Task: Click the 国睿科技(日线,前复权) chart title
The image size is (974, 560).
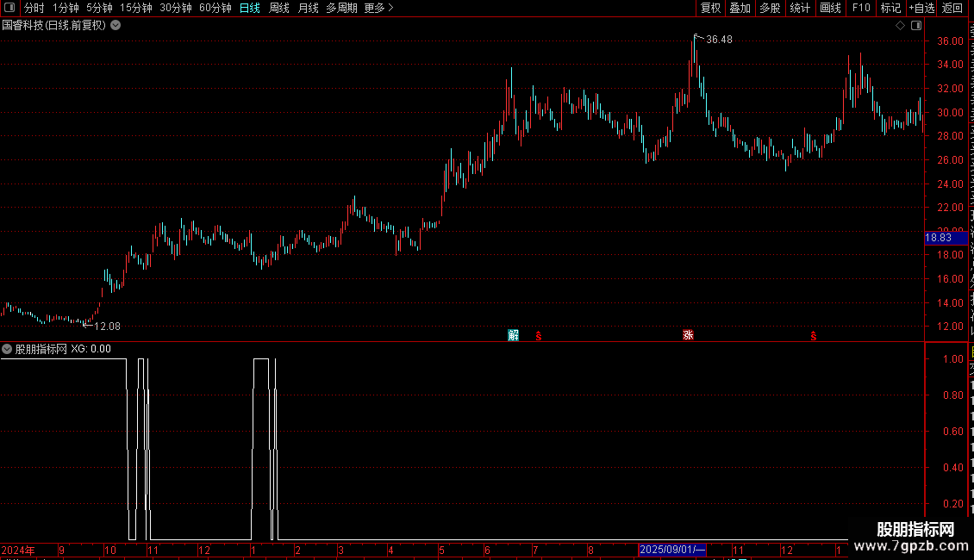Action: (54, 26)
